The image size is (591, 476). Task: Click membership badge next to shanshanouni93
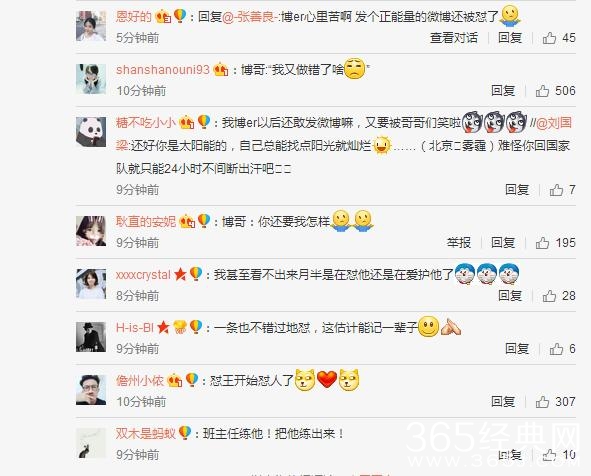coord(221,70)
